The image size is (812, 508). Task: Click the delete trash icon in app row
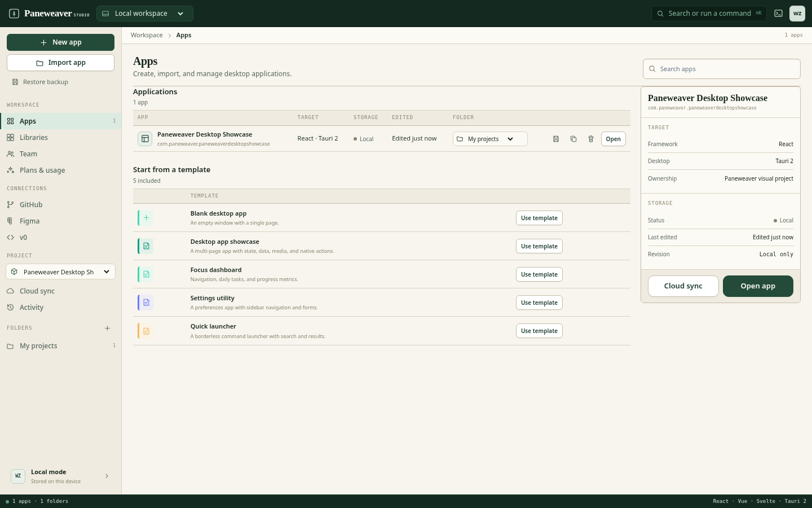[x=591, y=139]
